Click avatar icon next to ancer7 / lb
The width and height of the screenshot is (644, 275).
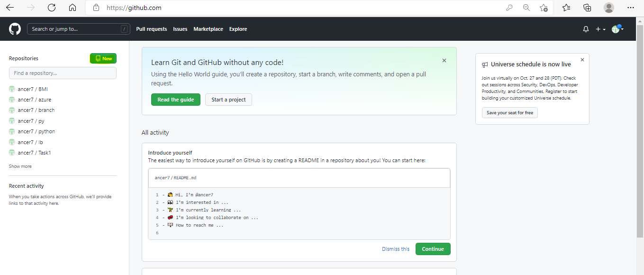pyautogui.click(x=12, y=142)
